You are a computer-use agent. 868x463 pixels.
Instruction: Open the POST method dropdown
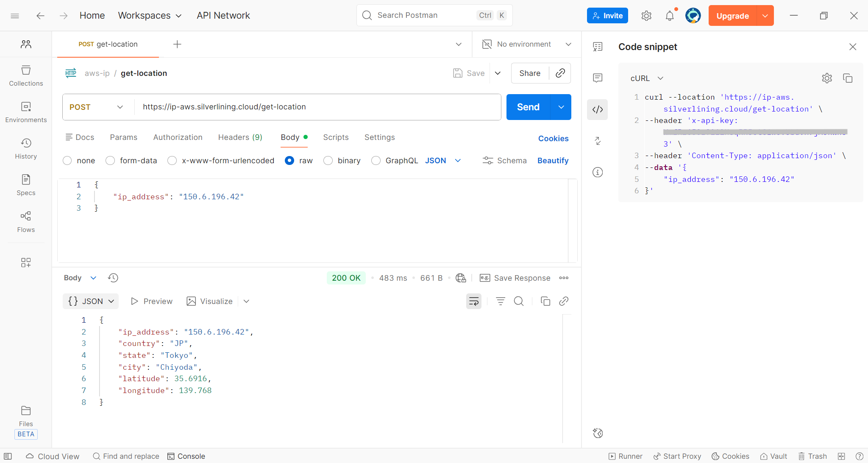(x=97, y=107)
